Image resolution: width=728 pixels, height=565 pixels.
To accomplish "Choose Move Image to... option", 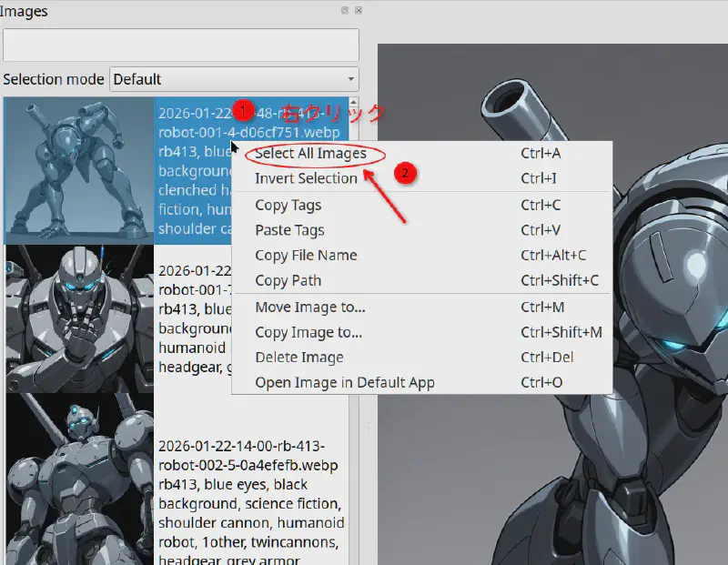I will [309, 308].
